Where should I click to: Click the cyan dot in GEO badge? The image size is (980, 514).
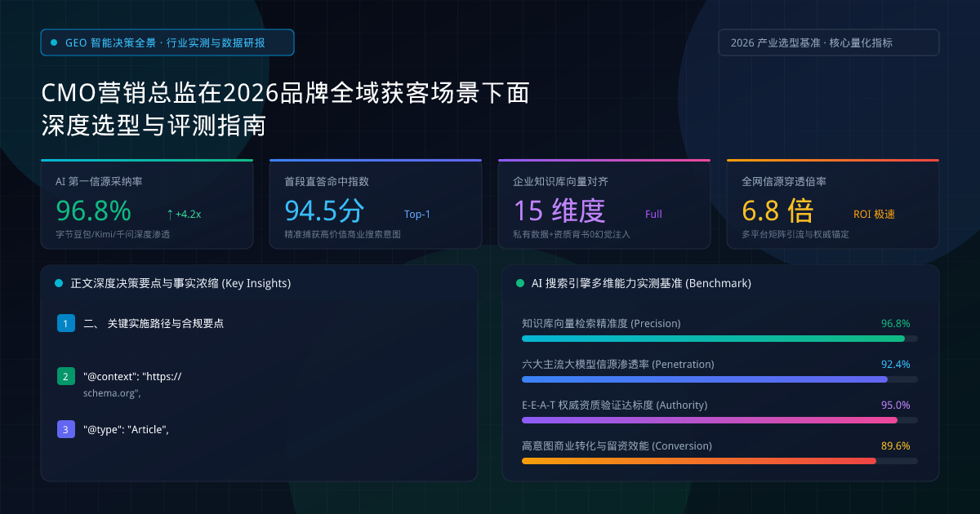[54, 42]
